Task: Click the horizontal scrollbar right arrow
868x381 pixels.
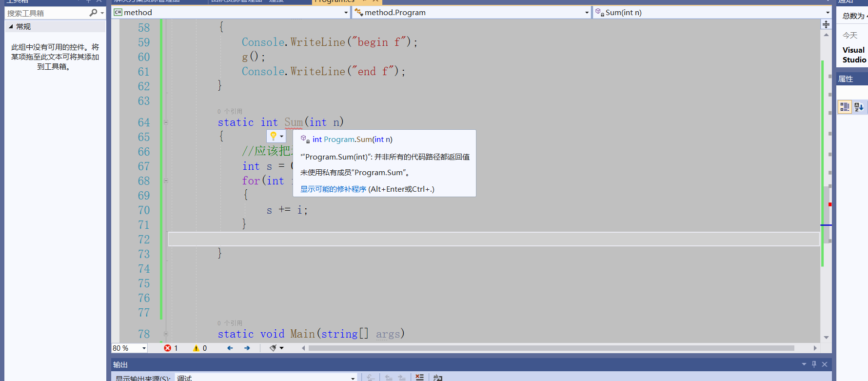Action: point(815,348)
